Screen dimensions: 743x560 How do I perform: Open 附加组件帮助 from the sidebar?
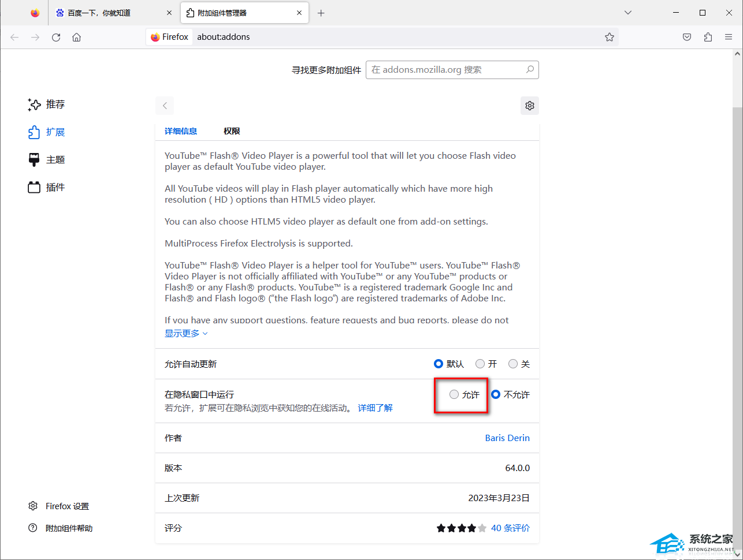tap(60, 528)
